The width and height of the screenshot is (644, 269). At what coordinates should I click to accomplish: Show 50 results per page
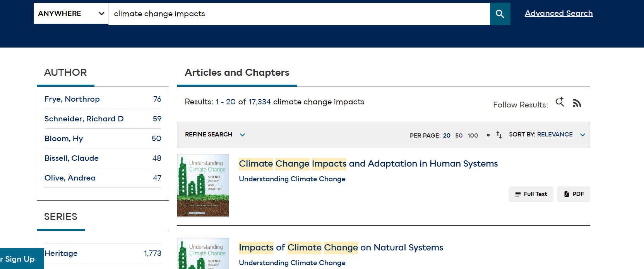[x=459, y=135]
